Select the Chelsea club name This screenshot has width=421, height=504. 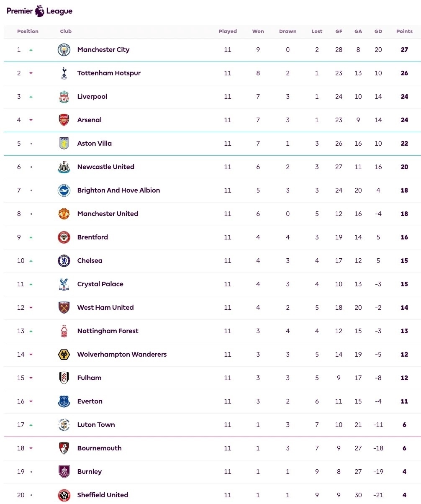point(90,261)
